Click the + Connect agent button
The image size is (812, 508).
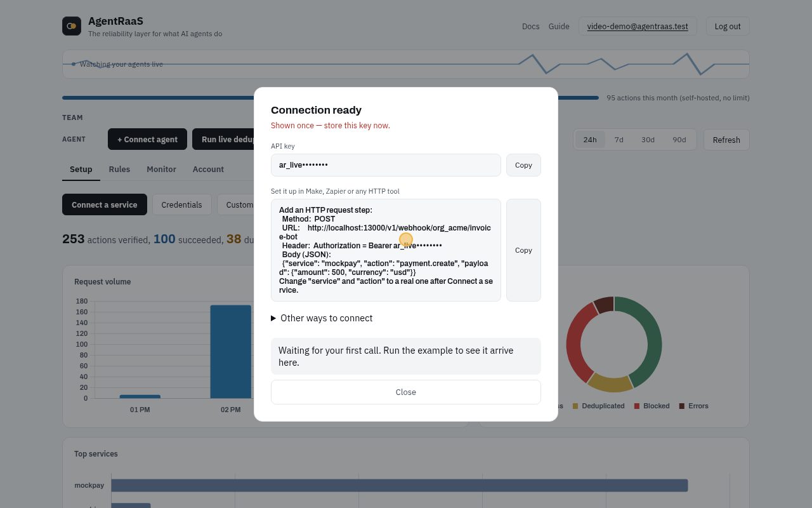click(147, 140)
